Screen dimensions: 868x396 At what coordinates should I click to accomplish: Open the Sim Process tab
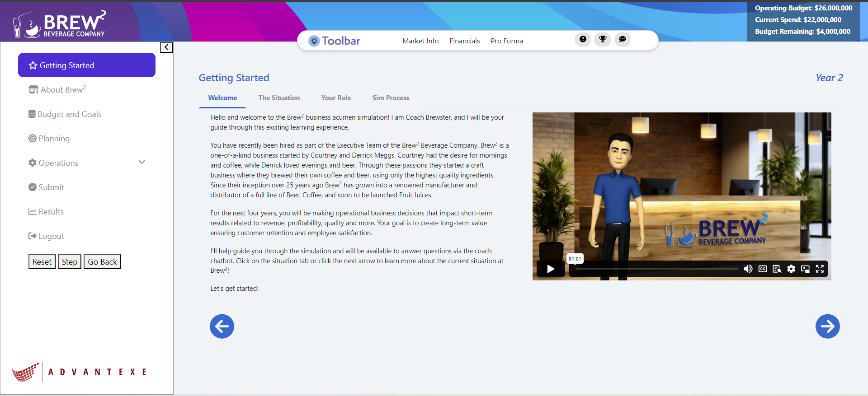[391, 98]
